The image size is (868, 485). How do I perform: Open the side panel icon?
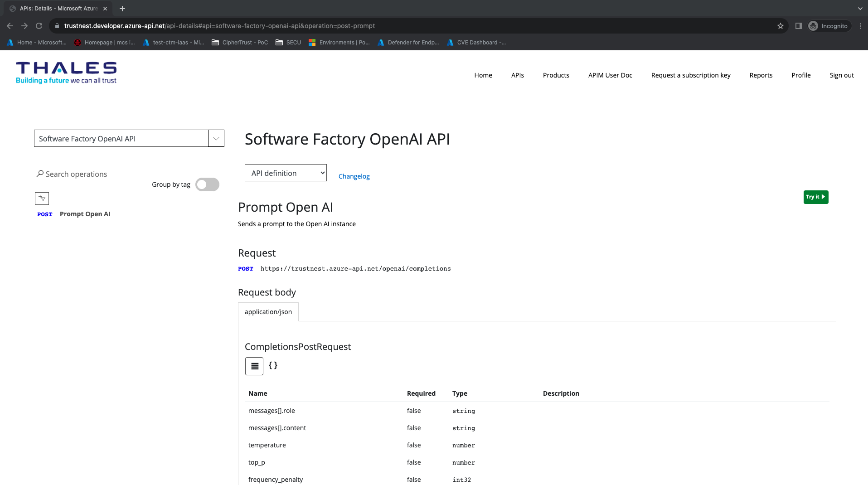[799, 26]
